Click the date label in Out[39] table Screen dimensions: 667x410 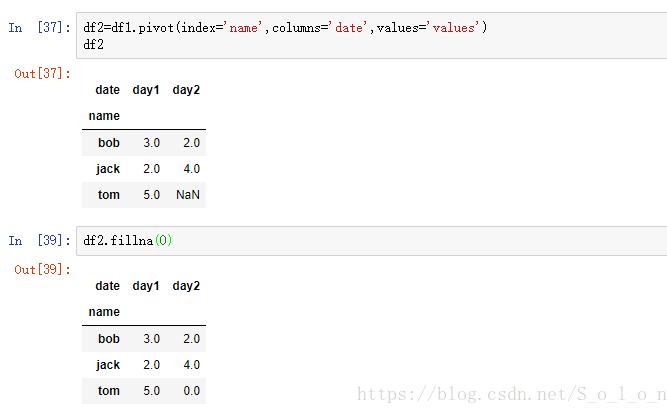107,286
